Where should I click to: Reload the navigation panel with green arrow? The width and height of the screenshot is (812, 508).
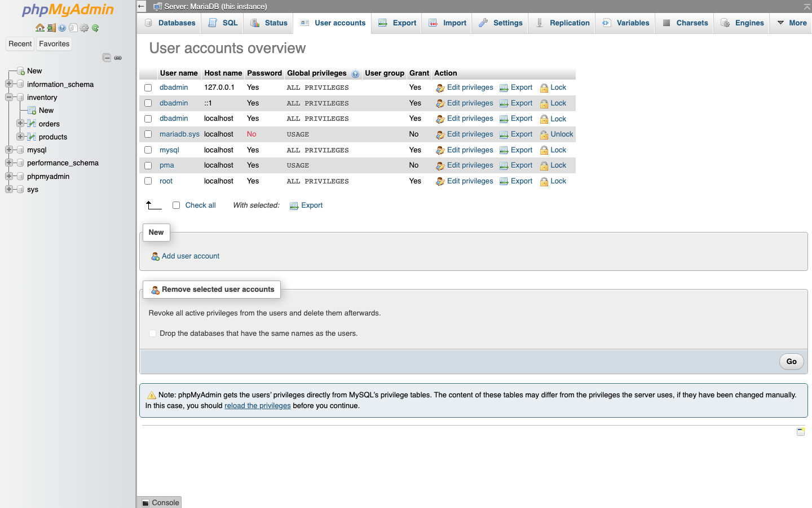tap(95, 28)
